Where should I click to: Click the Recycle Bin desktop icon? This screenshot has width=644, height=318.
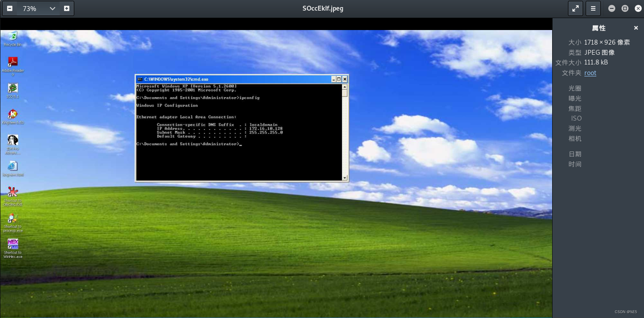pos(13,39)
